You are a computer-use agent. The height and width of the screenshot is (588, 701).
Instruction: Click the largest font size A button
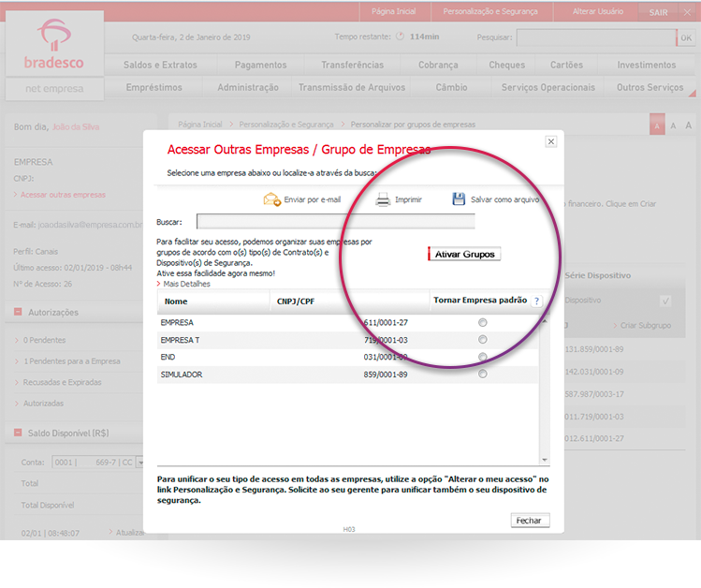(x=689, y=125)
